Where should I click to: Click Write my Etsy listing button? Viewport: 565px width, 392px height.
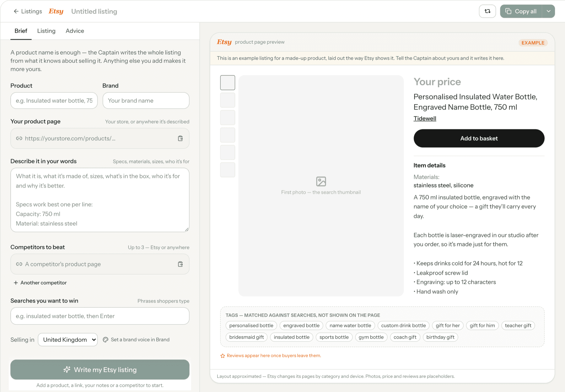100,369
